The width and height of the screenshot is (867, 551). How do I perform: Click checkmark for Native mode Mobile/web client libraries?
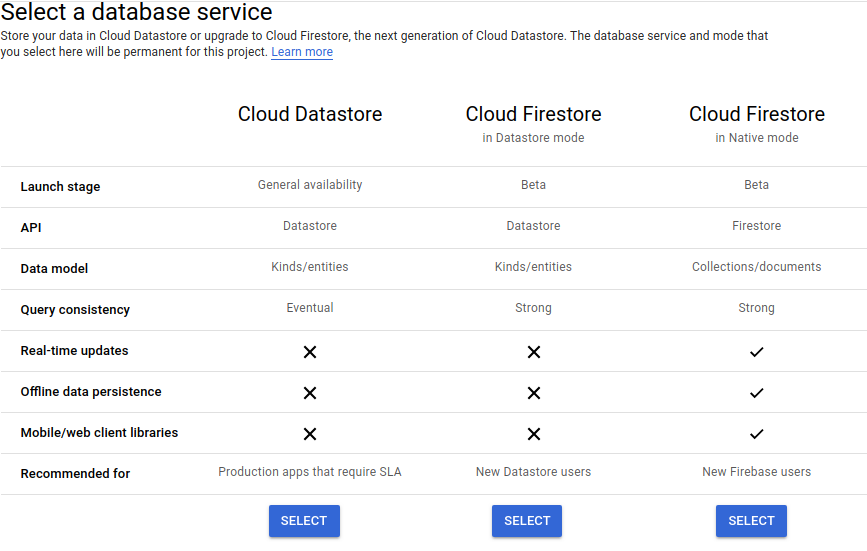point(756,434)
